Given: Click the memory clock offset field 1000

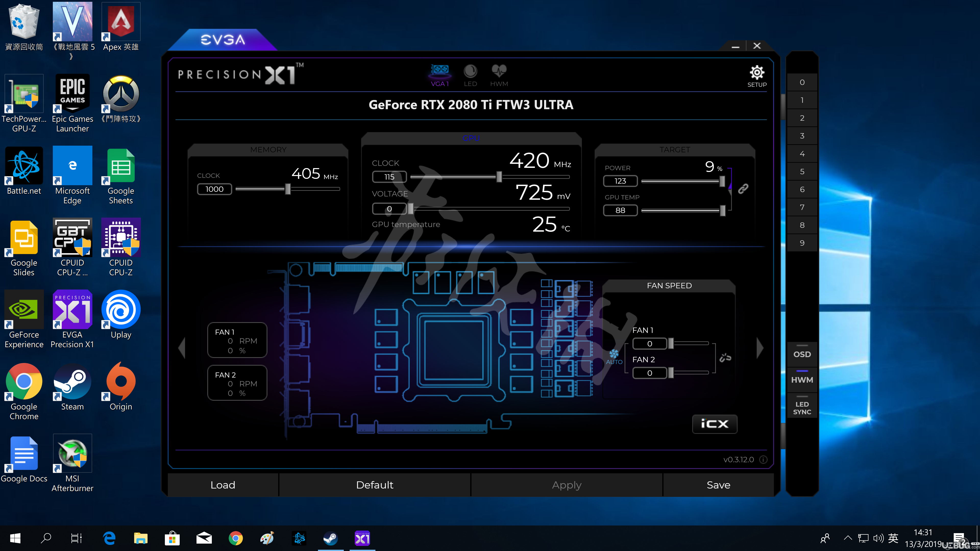Looking at the screenshot, I should [215, 189].
